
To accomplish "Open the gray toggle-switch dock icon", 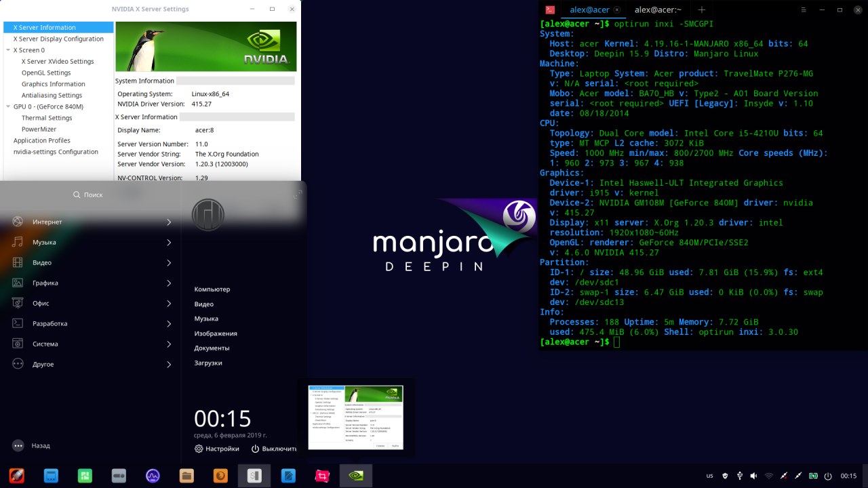I will [x=119, y=476].
